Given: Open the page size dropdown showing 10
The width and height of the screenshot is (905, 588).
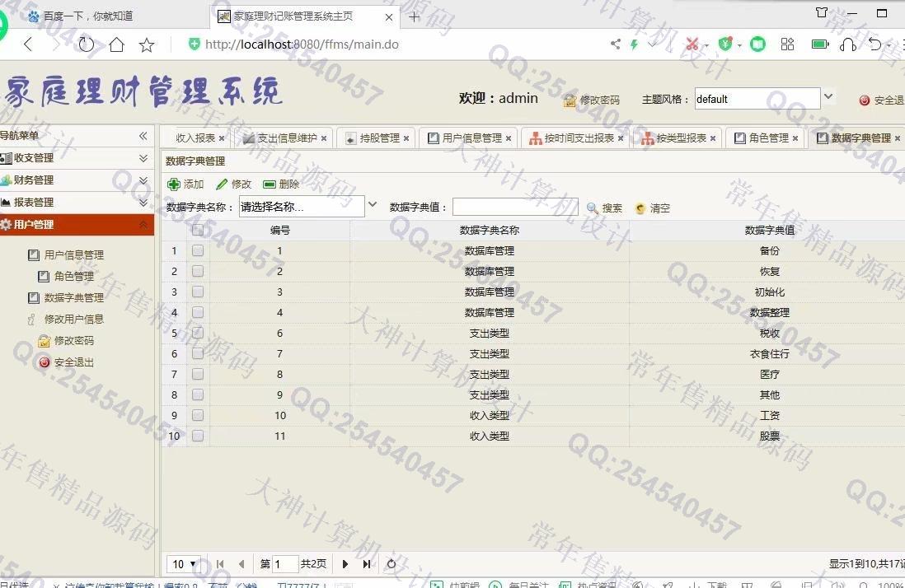Looking at the screenshot, I should tap(185, 564).
